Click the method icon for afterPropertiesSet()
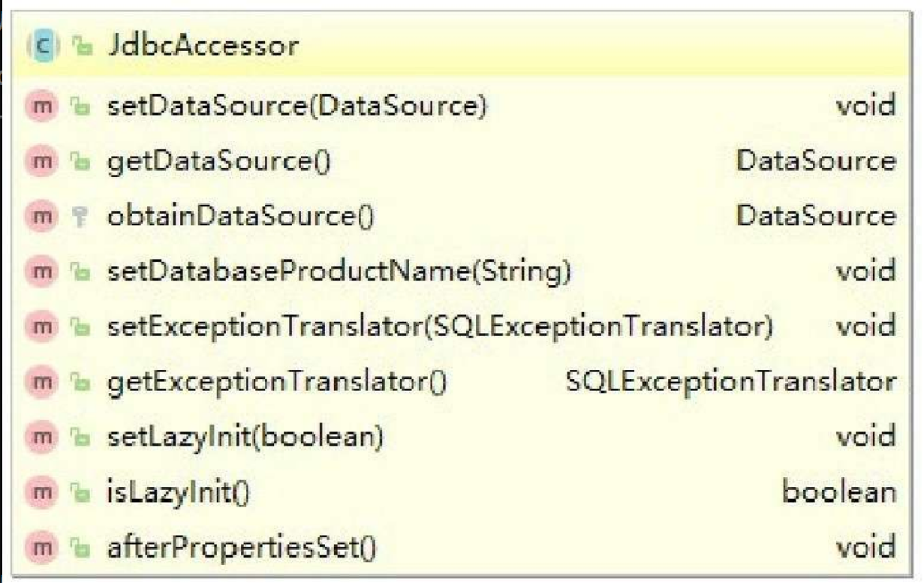This screenshot has width=924, height=583. pos(42,547)
